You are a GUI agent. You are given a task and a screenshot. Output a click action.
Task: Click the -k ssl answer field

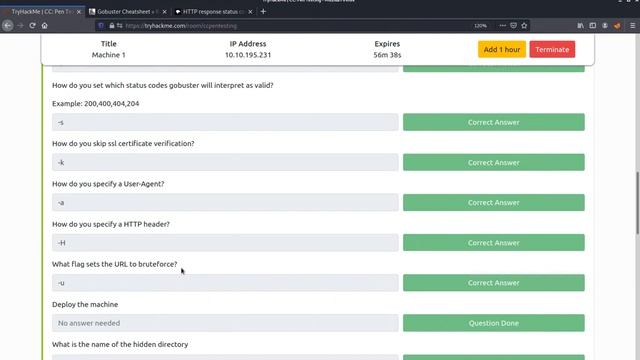tap(225, 162)
